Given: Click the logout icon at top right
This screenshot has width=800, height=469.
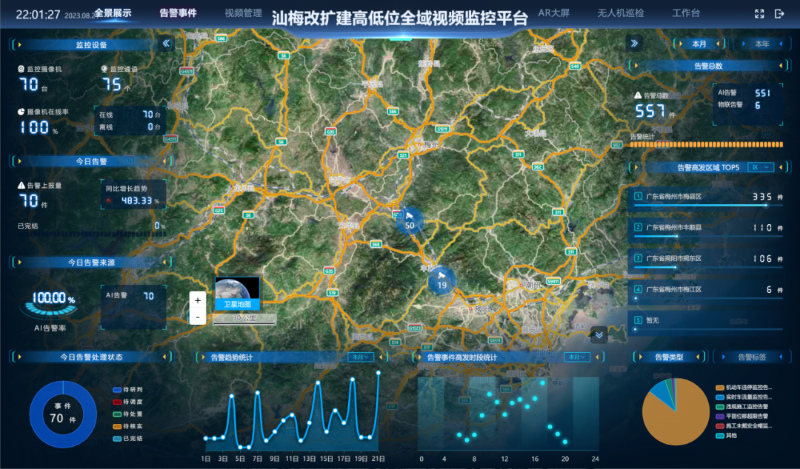Looking at the screenshot, I should (x=778, y=14).
